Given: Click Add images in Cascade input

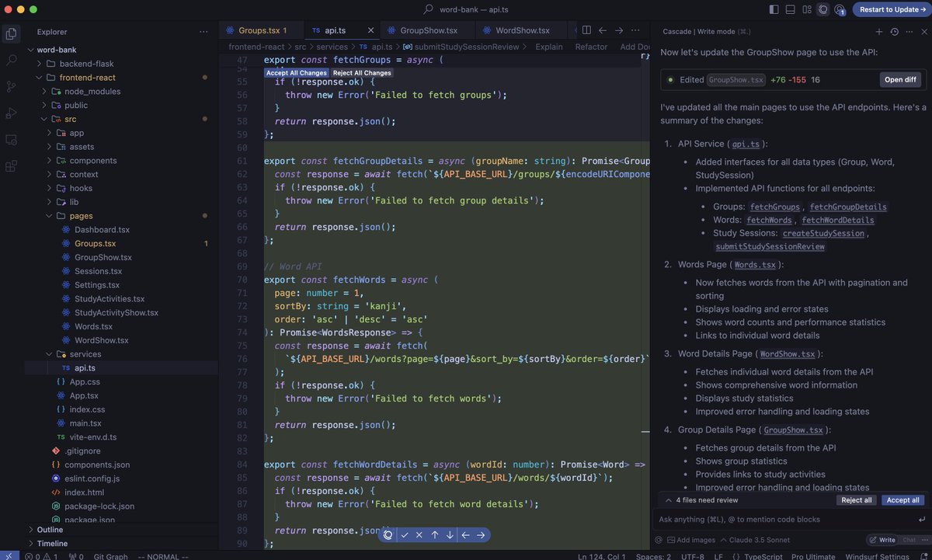Looking at the screenshot, I should tap(690, 540).
